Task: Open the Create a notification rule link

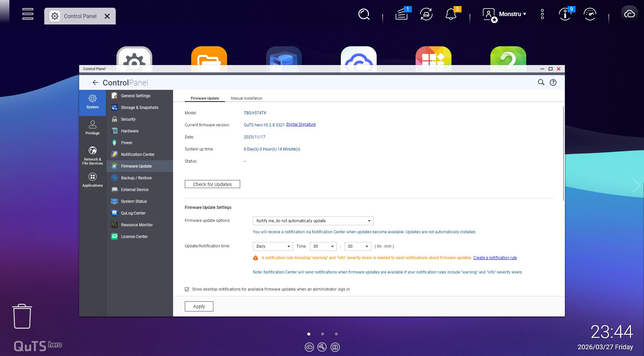Action: [495, 258]
